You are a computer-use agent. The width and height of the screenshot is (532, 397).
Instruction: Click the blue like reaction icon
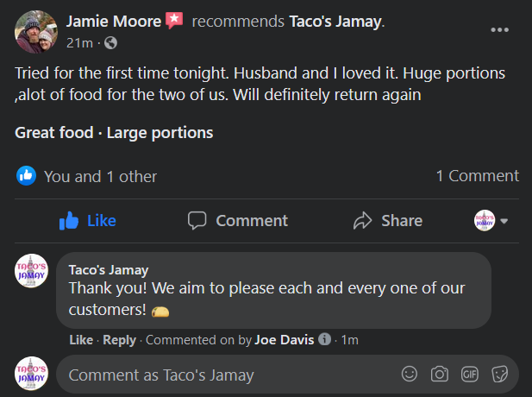click(x=27, y=176)
